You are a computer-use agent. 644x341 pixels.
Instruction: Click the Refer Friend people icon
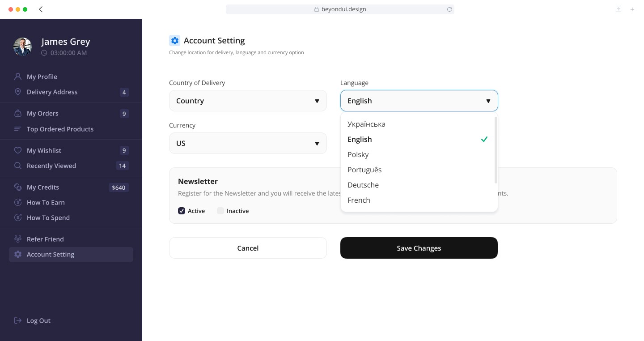click(x=18, y=239)
